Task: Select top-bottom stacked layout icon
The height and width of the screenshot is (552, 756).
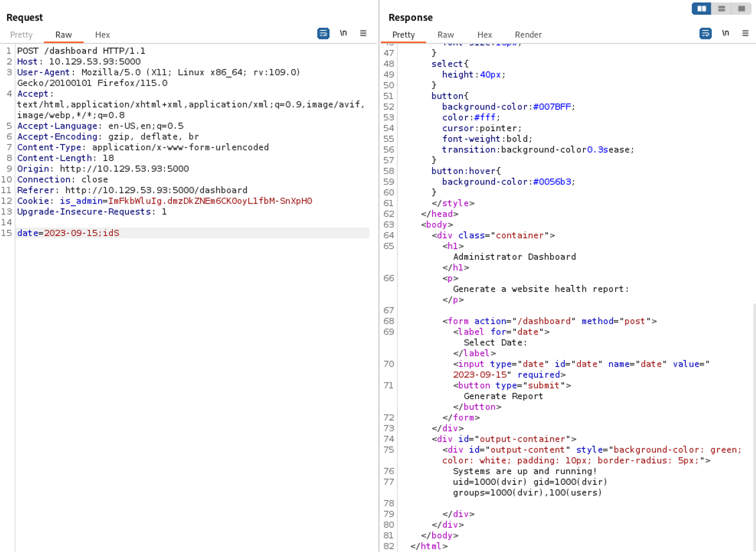Action: tap(722, 8)
